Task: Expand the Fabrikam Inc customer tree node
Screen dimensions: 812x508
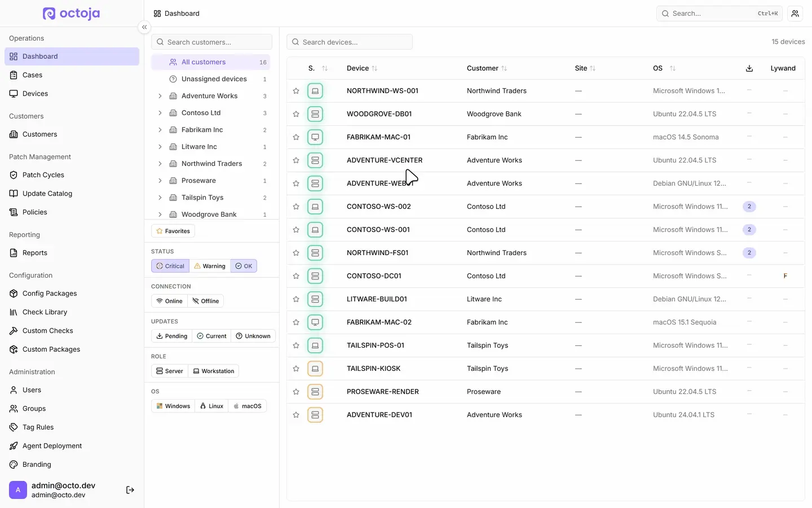Action: (160, 130)
